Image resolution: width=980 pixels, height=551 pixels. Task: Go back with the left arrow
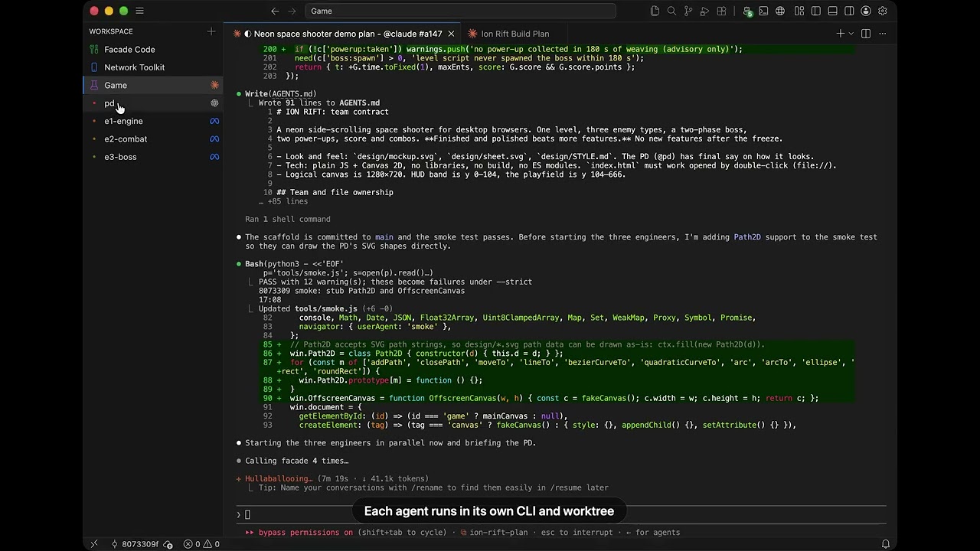pyautogui.click(x=275, y=11)
